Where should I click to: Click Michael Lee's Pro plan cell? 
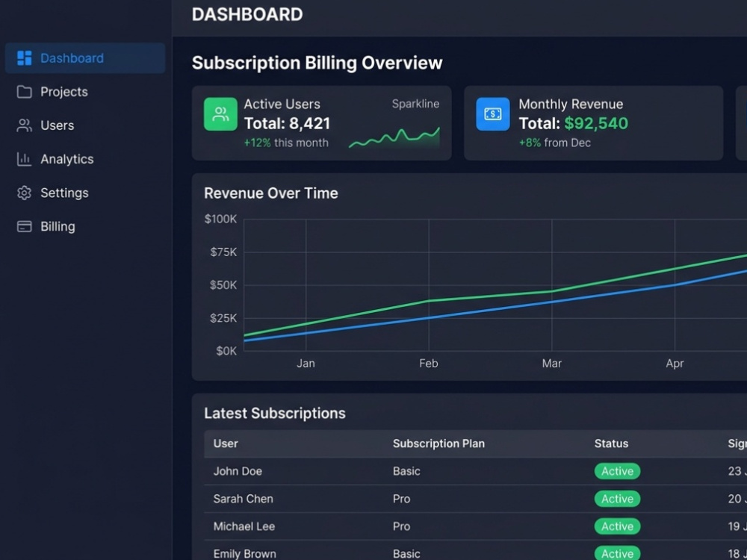tap(401, 526)
